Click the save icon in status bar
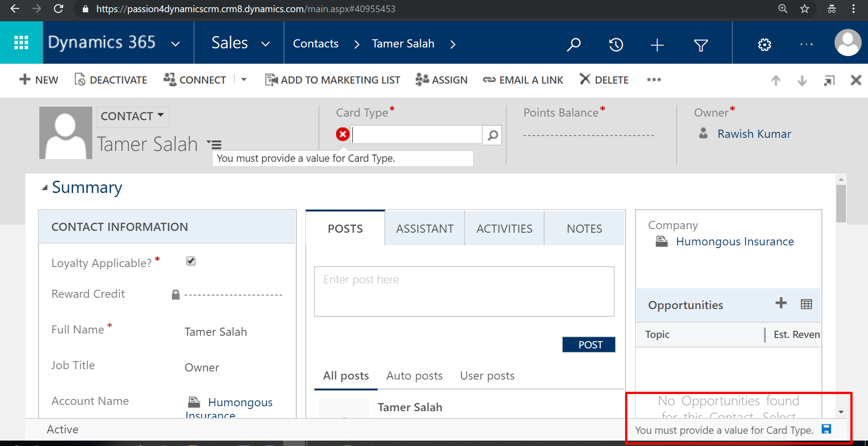This screenshot has height=446, width=868. click(x=826, y=429)
